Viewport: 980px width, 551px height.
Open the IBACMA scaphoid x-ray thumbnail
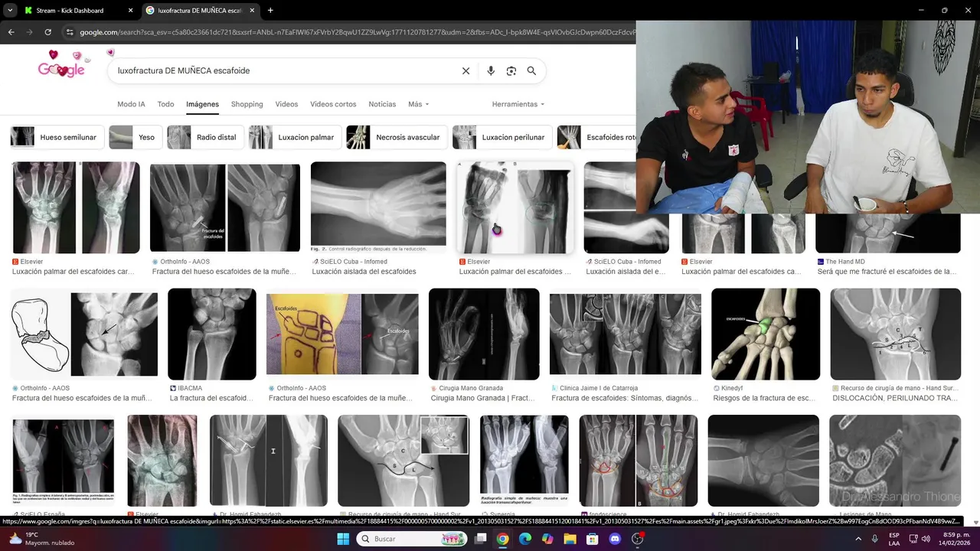(212, 334)
